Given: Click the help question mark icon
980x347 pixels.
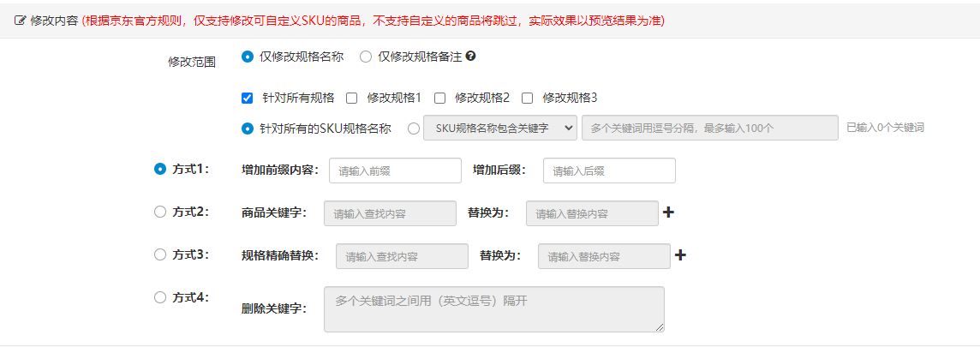Looking at the screenshot, I should (470, 57).
